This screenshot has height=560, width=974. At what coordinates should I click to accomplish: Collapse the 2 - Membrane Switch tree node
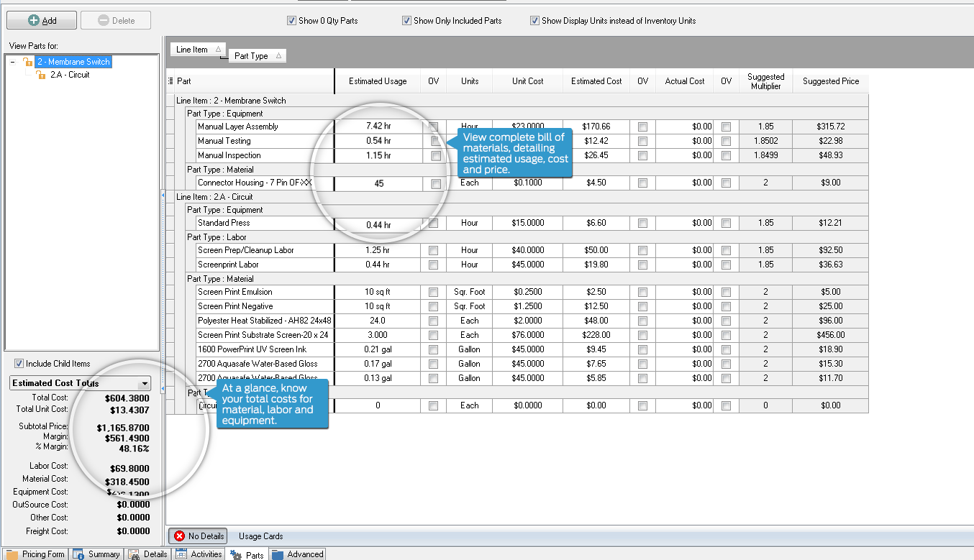tap(13, 62)
